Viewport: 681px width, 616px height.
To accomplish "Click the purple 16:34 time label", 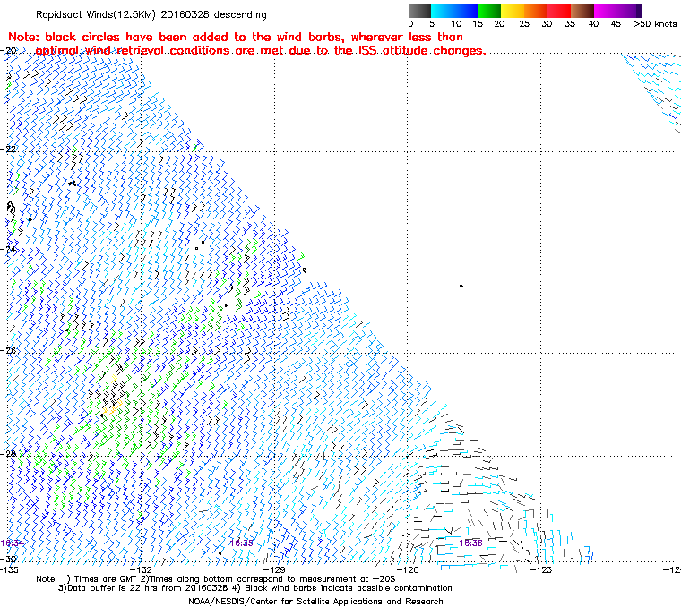I will [13, 543].
